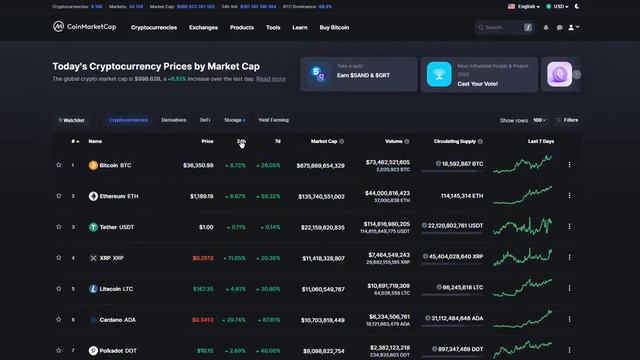Click the Ethereum coin icon
The width and height of the screenshot is (640, 360).
(x=93, y=196)
